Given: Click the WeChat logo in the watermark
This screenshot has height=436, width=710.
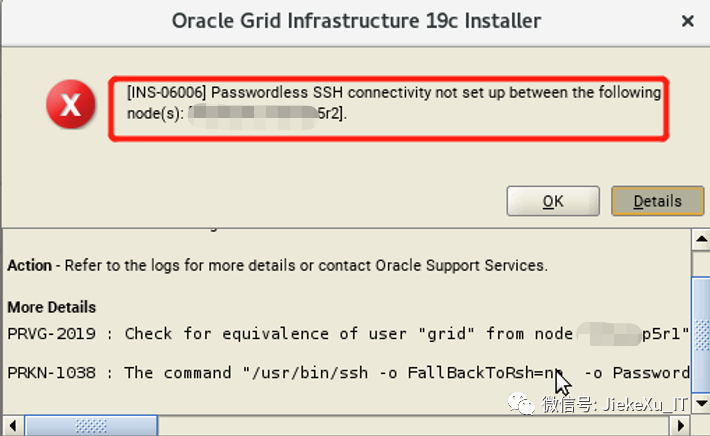Looking at the screenshot, I should 523,403.
